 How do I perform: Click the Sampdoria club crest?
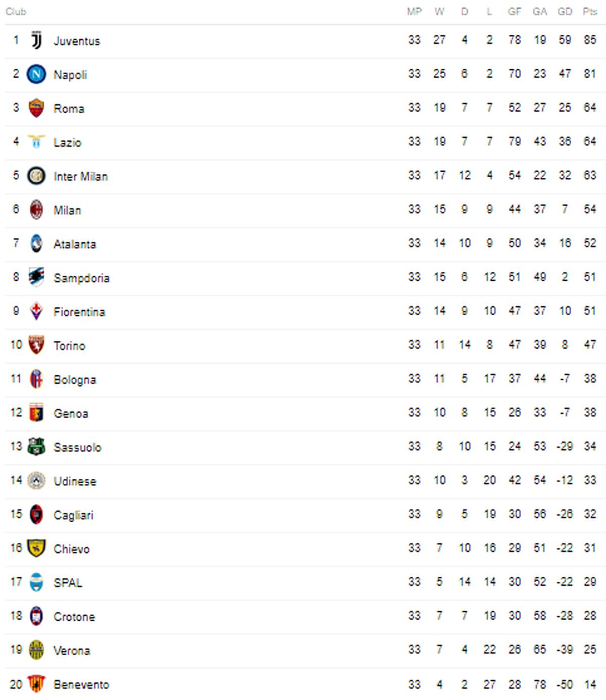(36, 277)
